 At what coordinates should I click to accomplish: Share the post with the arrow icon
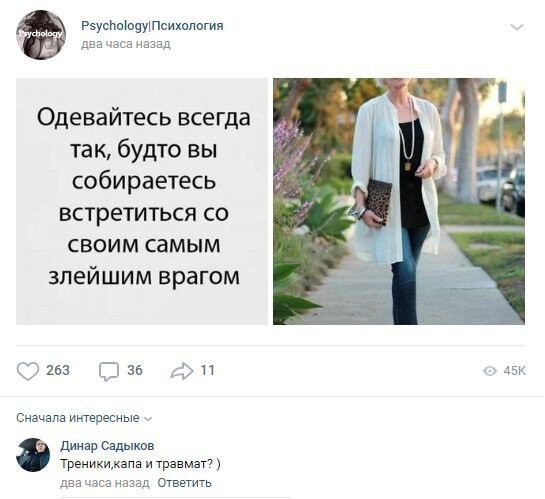click(x=181, y=371)
